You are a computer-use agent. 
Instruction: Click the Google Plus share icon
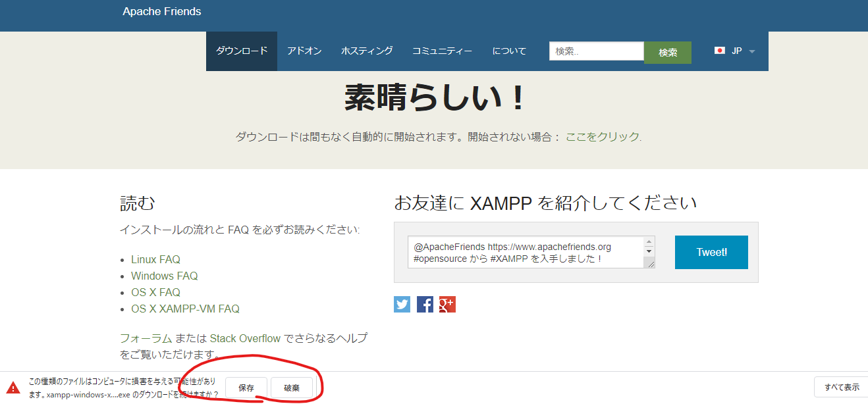click(x=447, y=304)
